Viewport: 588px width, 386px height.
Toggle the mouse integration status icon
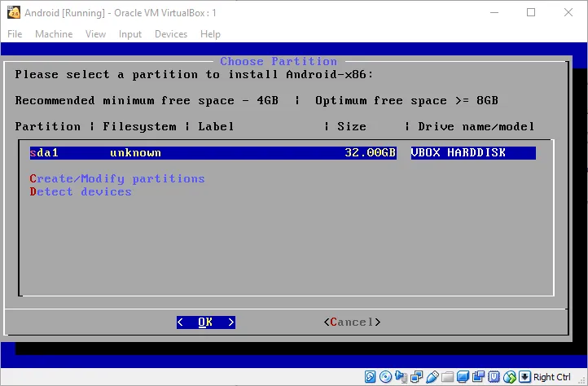coord(510,377)
